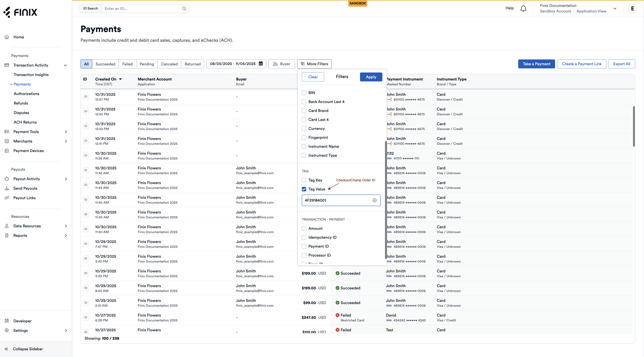Click the notification bell icon
This screenshot has height=357, width=644.
(x=523, y=9)
